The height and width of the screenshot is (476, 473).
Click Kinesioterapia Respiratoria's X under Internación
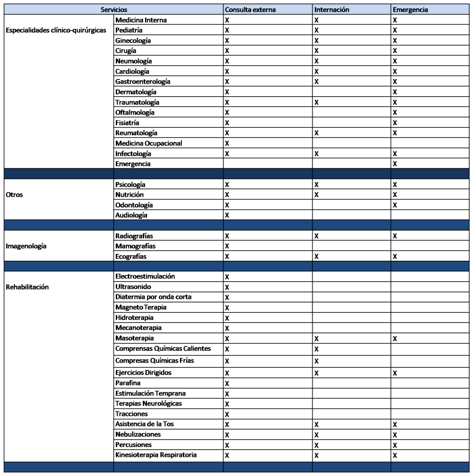point(316,455)
